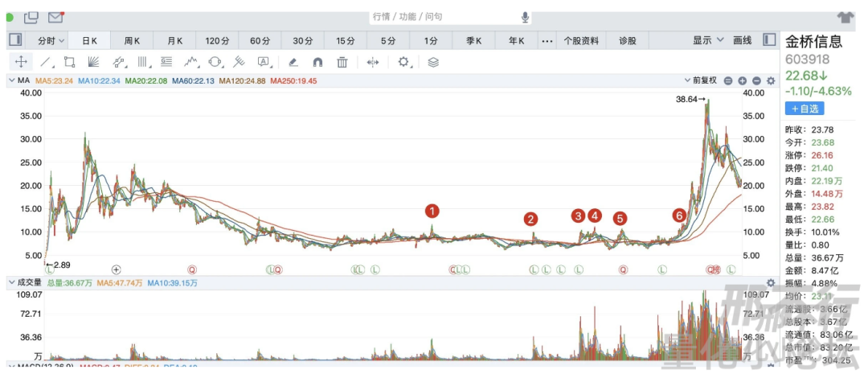Click the 金桥信息 stock name
This screenshot has height=378, width=868.
coord(813,42)
